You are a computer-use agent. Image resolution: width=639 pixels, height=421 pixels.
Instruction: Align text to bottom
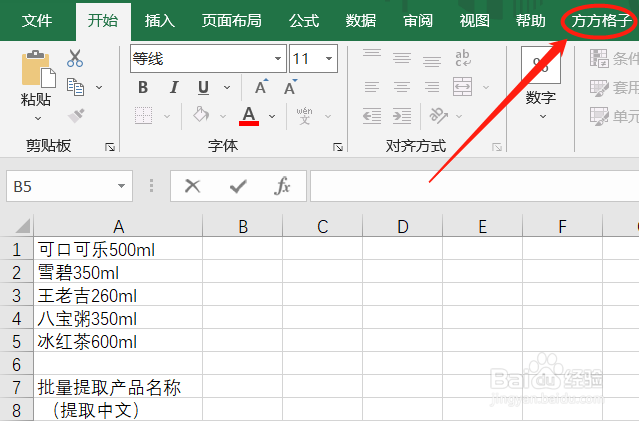coord(432,61)
